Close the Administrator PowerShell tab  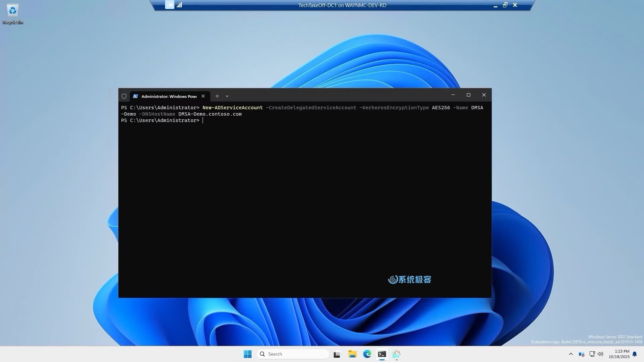click(203, 96)
